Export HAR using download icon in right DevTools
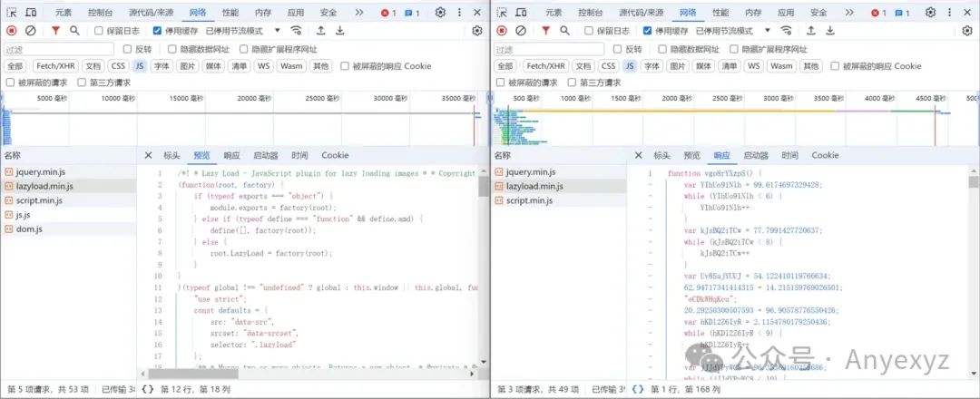 (830, 31)
